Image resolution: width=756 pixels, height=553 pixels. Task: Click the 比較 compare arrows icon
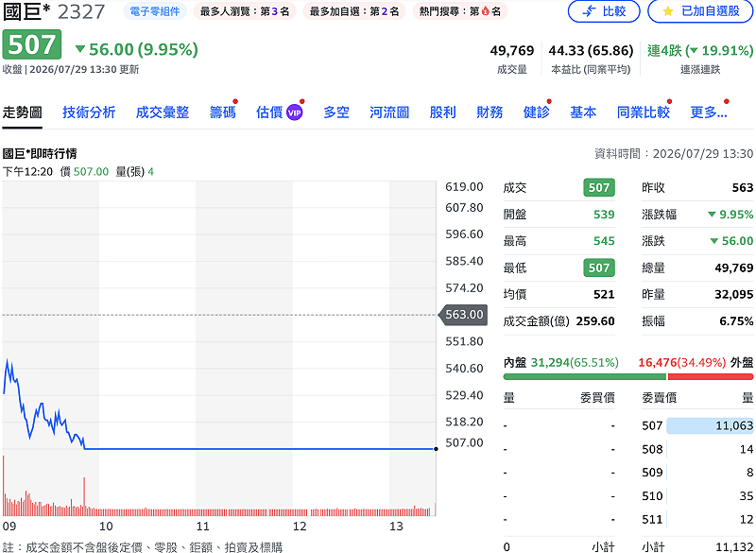click(x=589, y=11)
